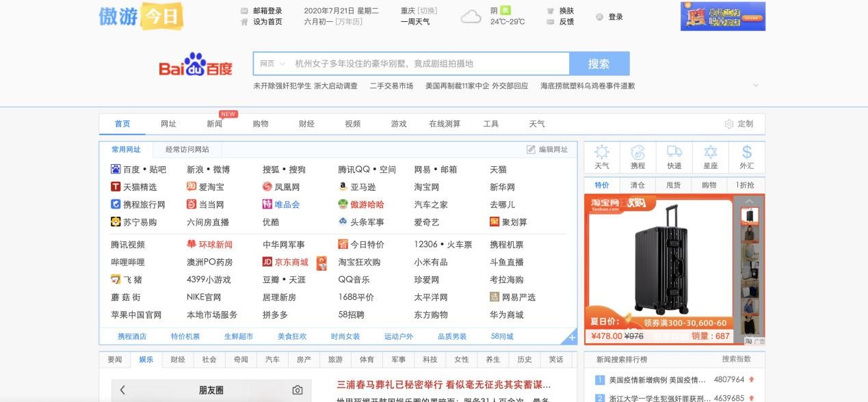Click the top-right banner advertisement
This screenshot has width=868, height=402.
click(x=723, y=16)
